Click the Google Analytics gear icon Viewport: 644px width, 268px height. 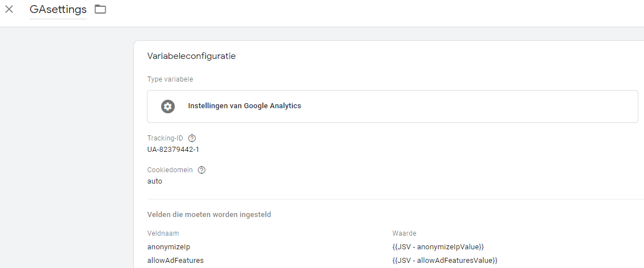tap(167, 106)
